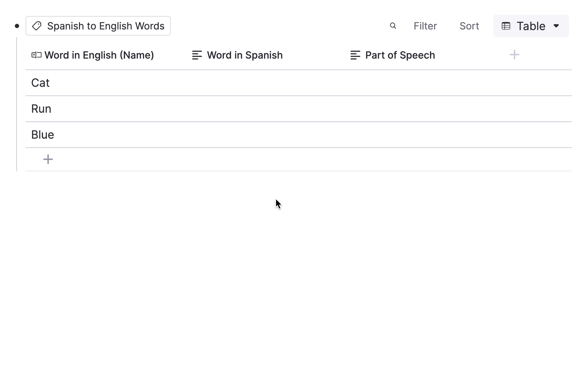Select the empty Spanish cell for Cat

click(x=256, y=83)
